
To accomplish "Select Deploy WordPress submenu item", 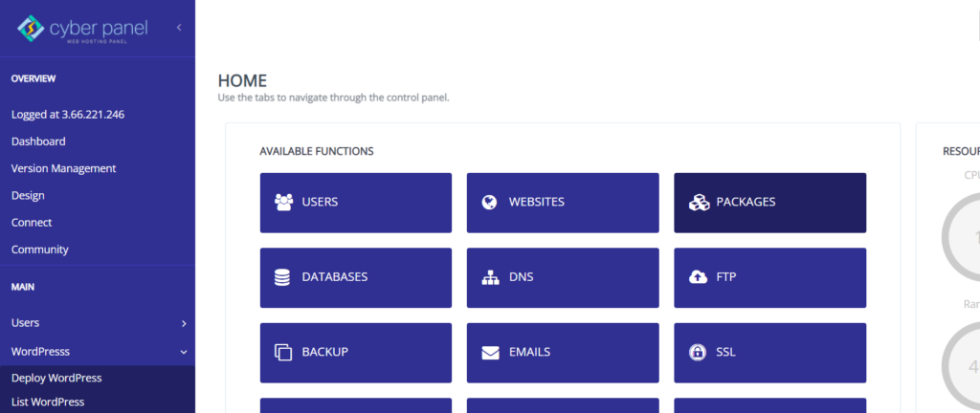I will coord(56,378).
